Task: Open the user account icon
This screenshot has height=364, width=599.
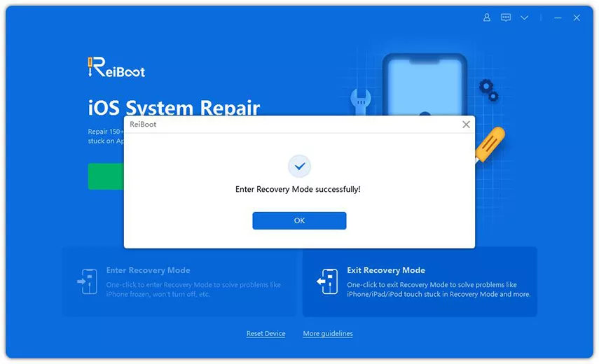Action: click(x=487, y=17)
